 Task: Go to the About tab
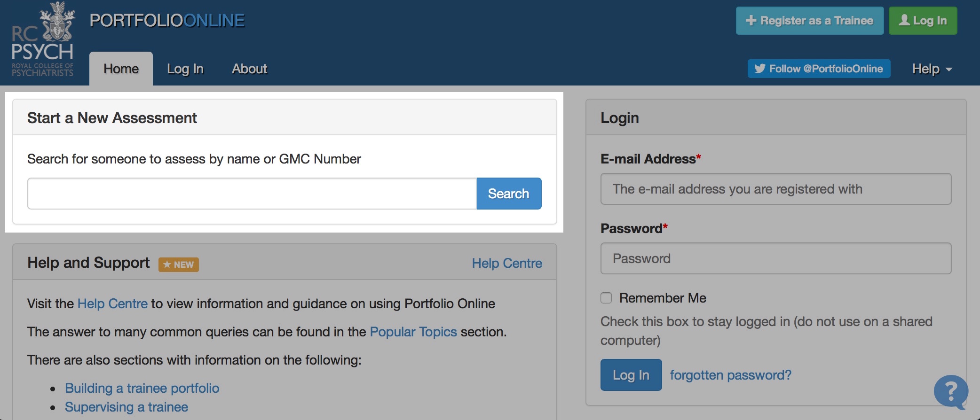[x=249, y=69]
